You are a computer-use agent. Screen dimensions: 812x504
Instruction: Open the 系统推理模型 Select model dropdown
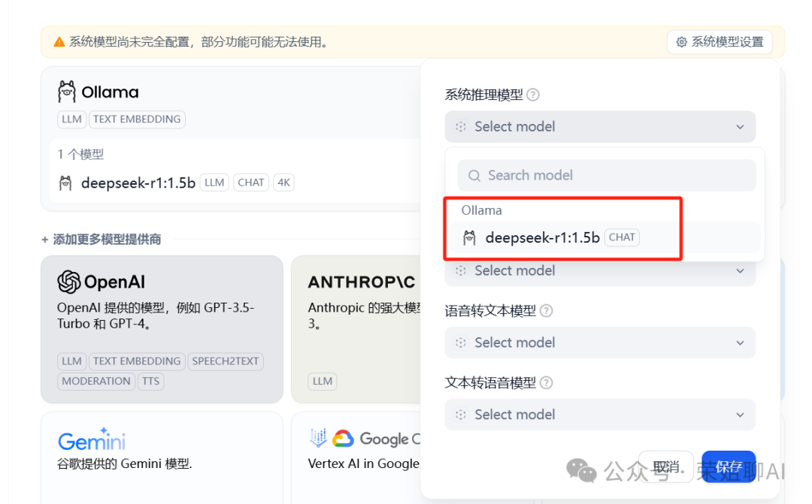point(599,126)
